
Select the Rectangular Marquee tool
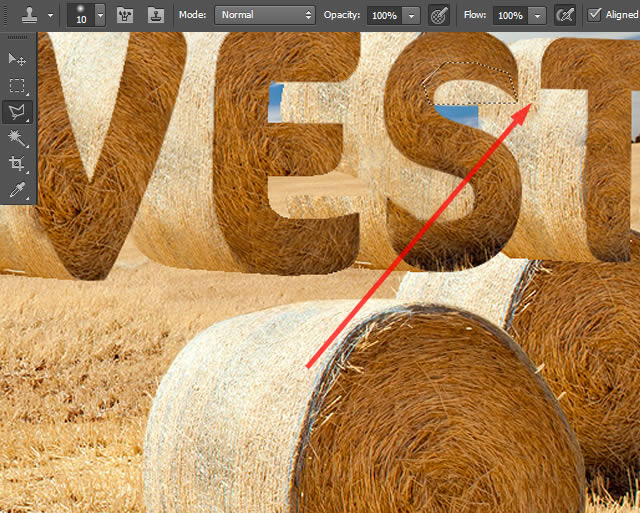click(x=17, y=86)
